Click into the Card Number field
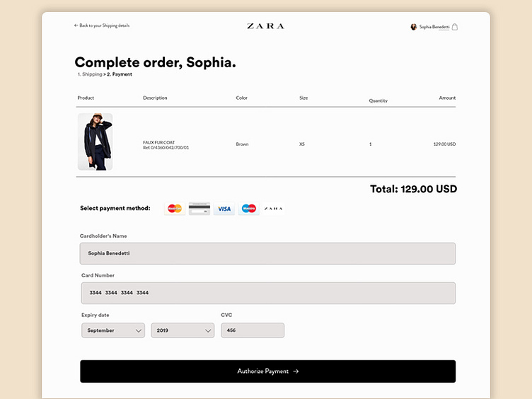Screen dimensions: 532x399 (267, 293)
